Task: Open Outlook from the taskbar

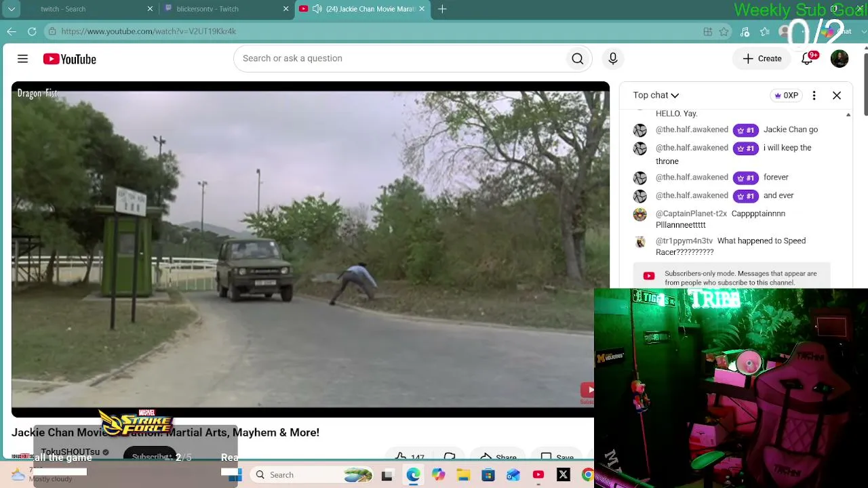Action: click(x=513, y=475)
